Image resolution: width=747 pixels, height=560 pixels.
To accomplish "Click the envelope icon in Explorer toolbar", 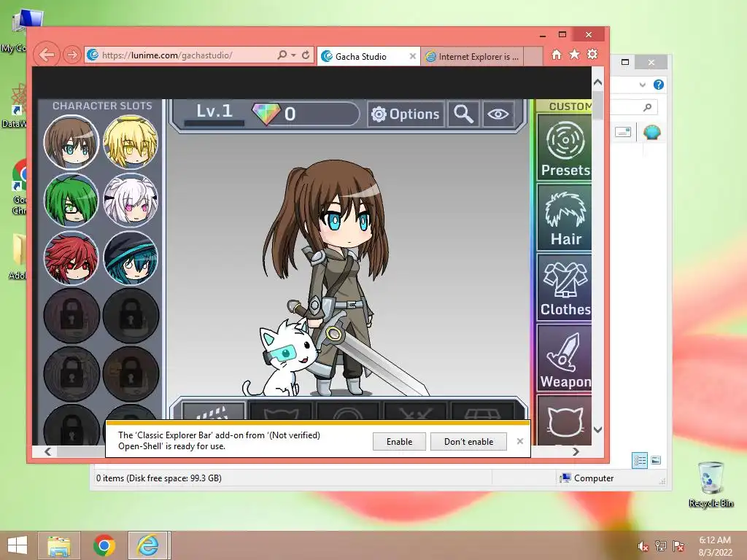I will [623, 132].
